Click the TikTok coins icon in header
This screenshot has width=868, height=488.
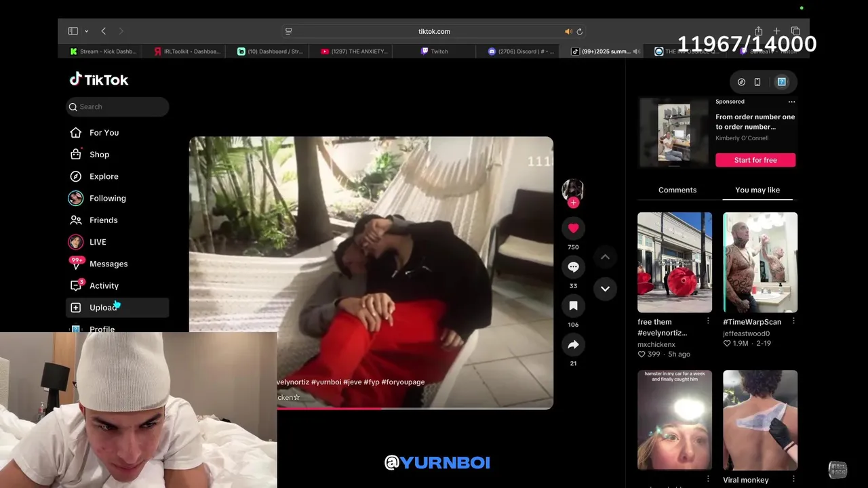tap(741, 82)
